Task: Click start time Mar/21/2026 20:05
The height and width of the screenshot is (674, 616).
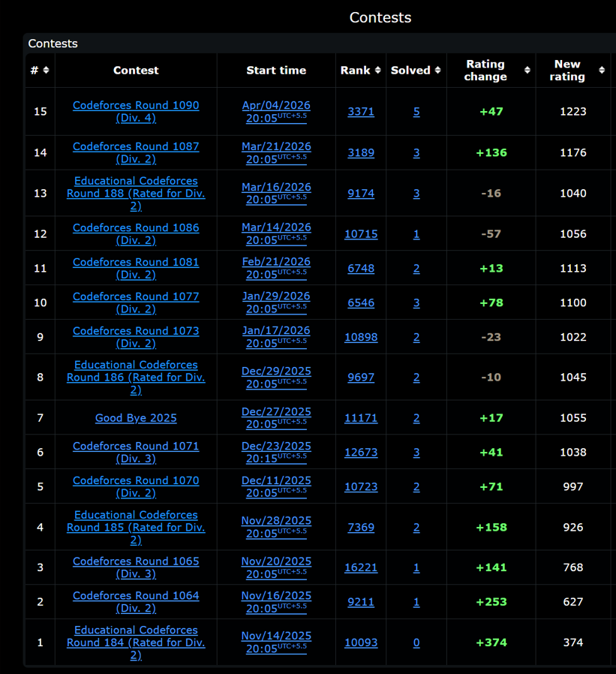Action: [x=276, y=152]
